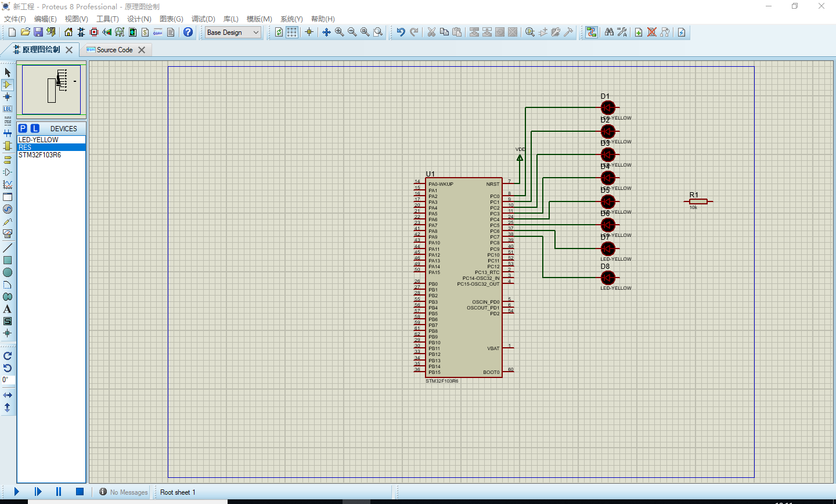
Task: Click the zoom out magnifier icon
Action: click(x=352, y=32)
